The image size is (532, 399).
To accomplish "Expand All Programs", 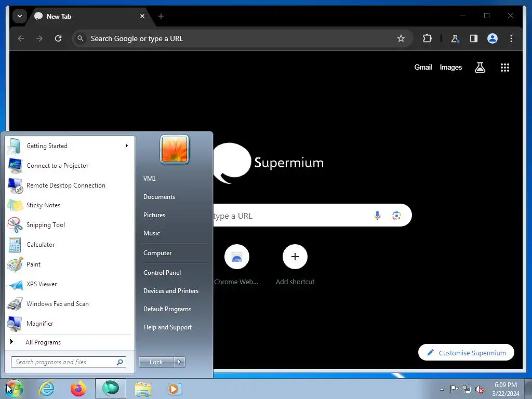I will click(70, 342).
